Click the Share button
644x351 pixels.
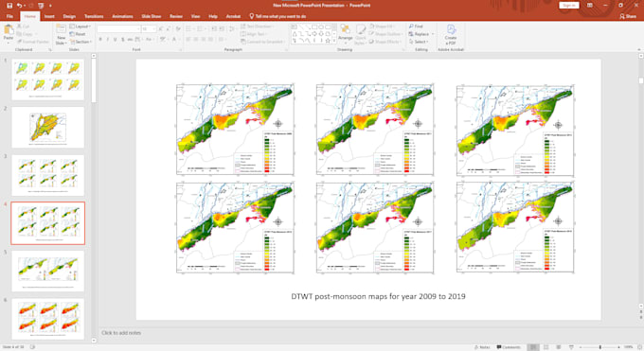[x=628, y=16]
